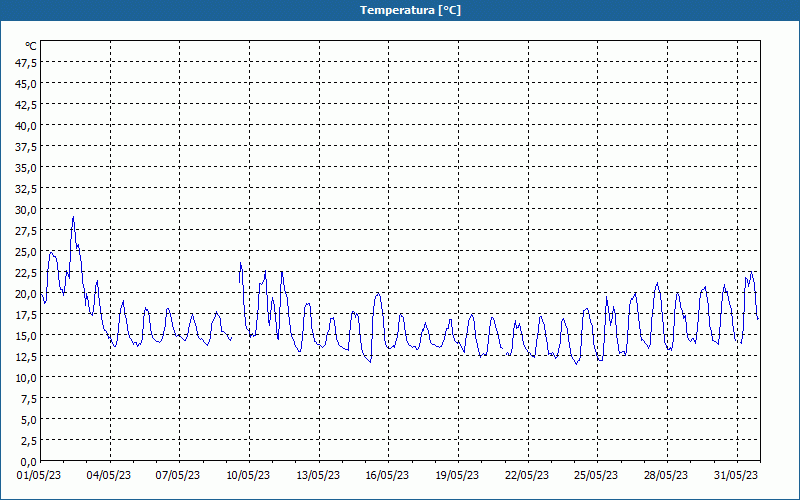Select the 2,5 y-axis label

point(29,441)
